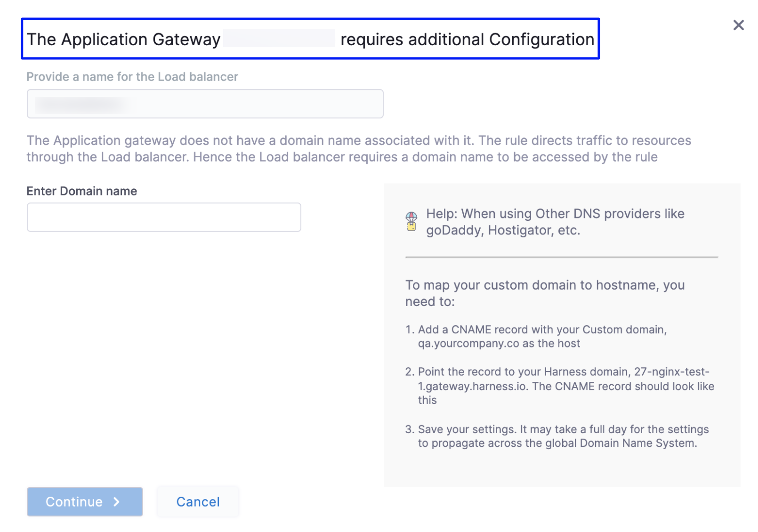This screenshot has height=532, width=758.
Task: Click the 'Help: When using Other DNS providers' heading
Action: pos(555,222)
